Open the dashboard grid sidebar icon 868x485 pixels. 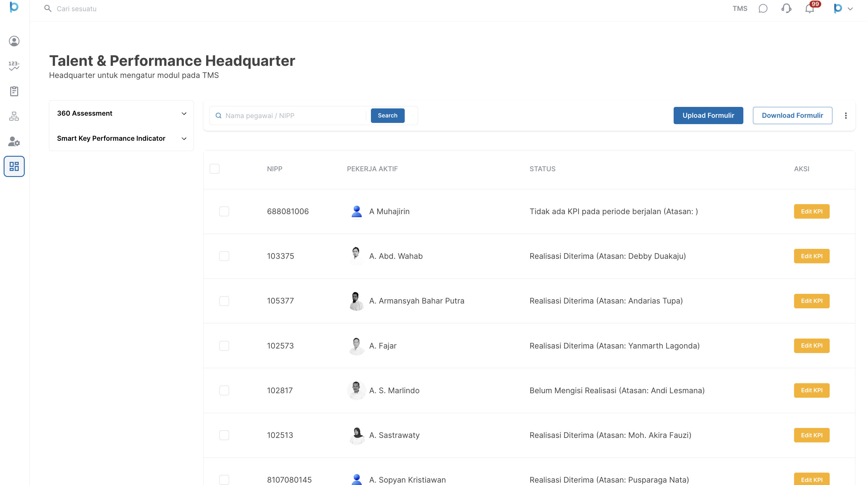click(14, 166)
